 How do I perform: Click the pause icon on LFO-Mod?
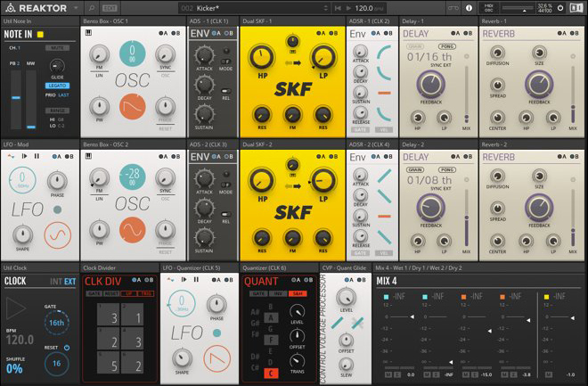37,156
